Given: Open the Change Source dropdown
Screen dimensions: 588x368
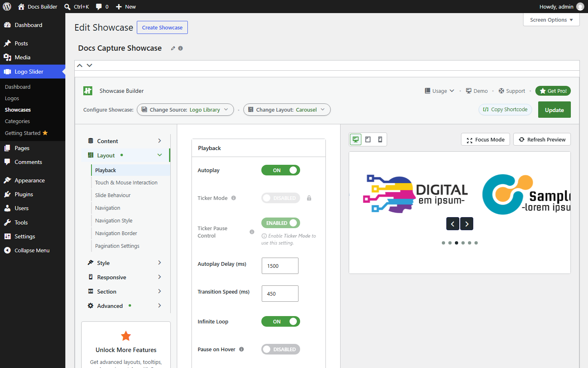Looking at the screenshot, I should 185,110.
